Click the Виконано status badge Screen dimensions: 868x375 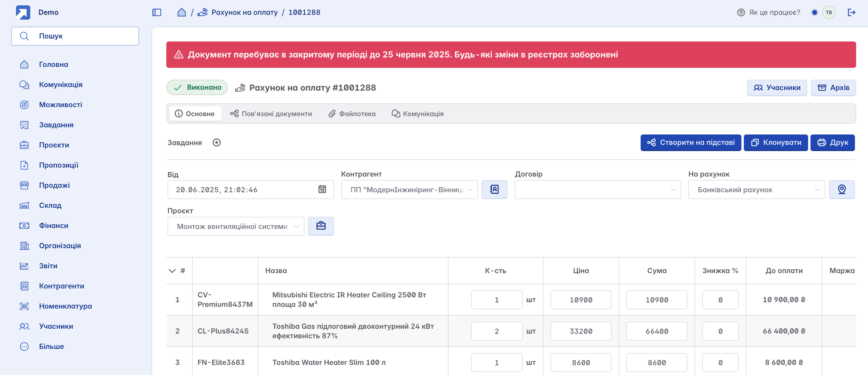(x=197, y=87)
